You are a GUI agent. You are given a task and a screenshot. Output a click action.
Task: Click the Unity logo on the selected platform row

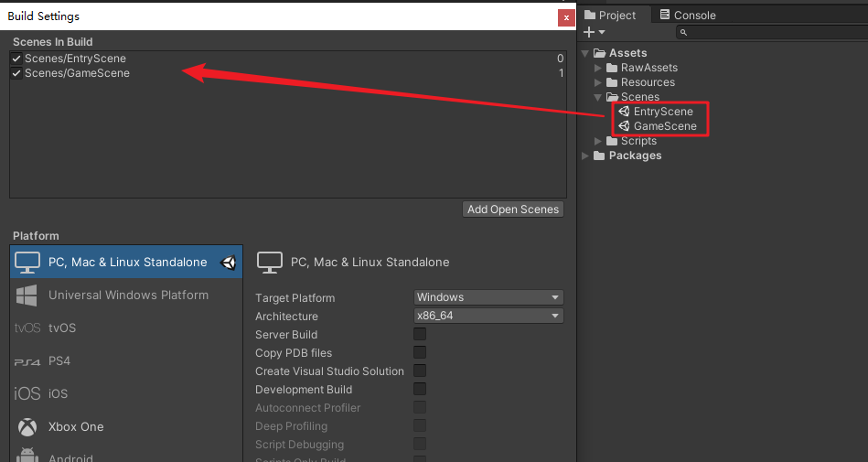pos(229,262)
